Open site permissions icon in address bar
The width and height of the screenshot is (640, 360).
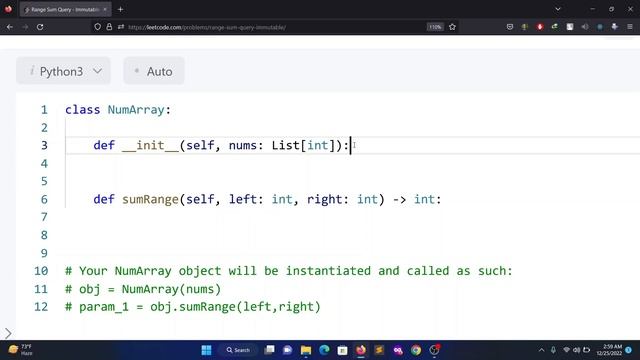(x=121, y=27)
